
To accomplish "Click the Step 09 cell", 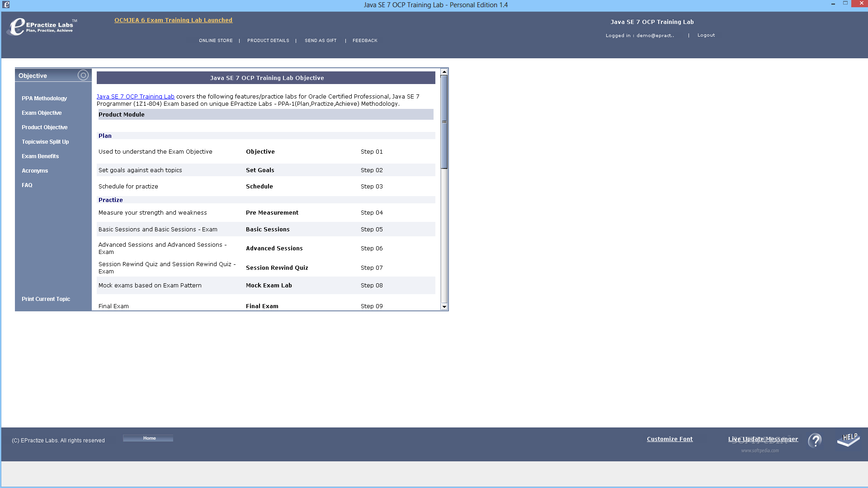I will point(372,306).
